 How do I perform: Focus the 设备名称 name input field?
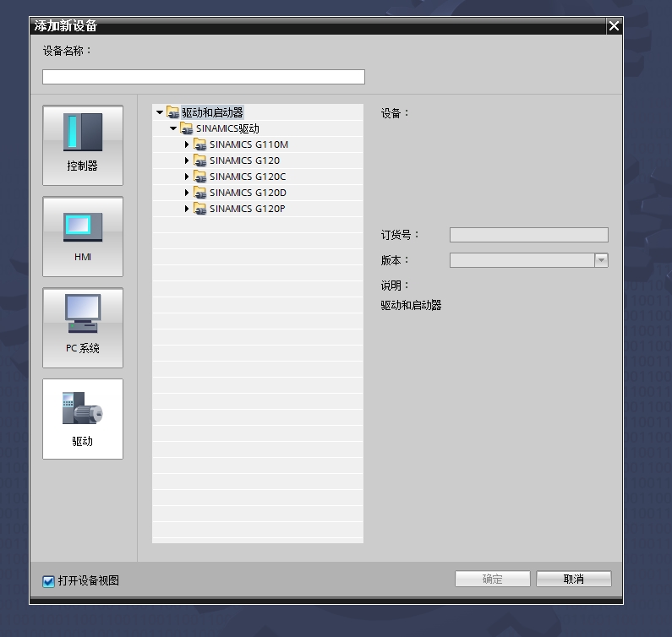pos(204,77)
